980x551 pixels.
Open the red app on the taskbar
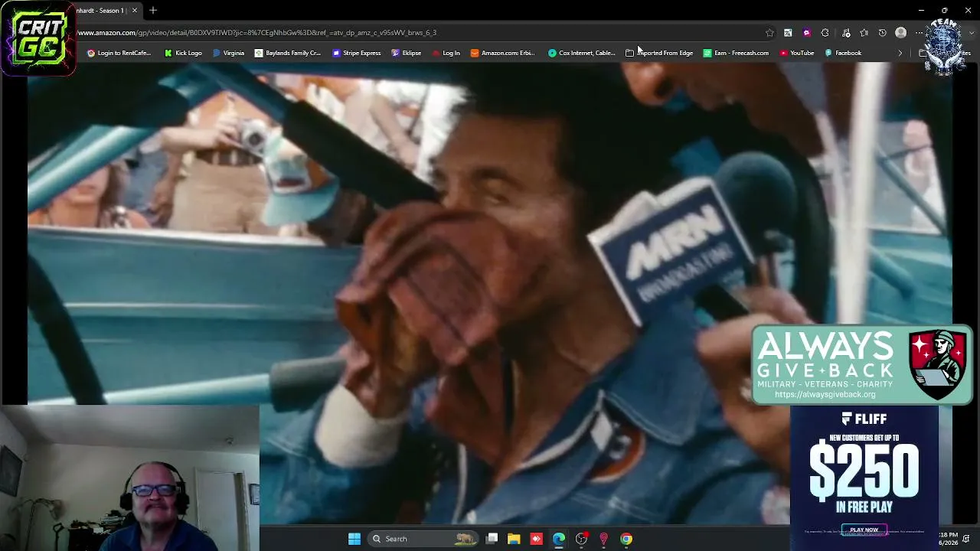pos(536,539)
